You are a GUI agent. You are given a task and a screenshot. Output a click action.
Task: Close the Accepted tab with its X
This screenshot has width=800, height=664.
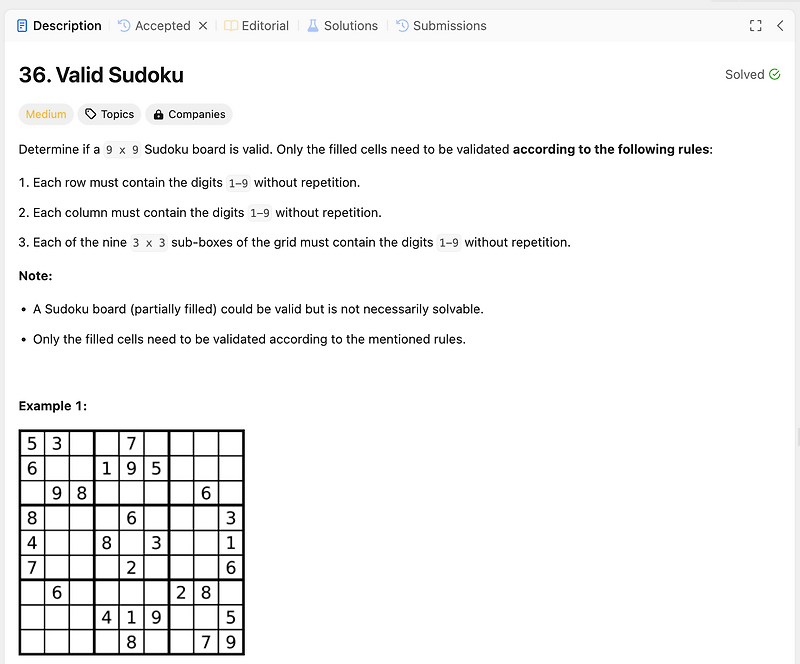point(203,26)
